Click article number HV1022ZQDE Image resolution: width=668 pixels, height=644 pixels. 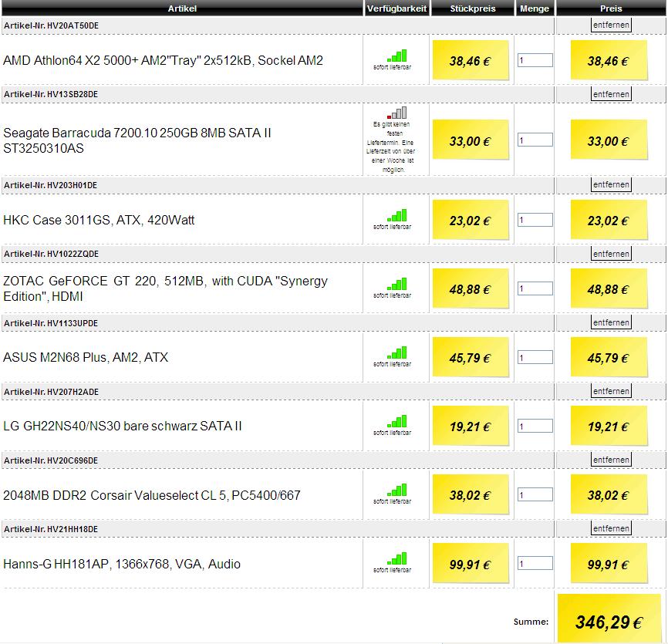(x=73, y=254)
